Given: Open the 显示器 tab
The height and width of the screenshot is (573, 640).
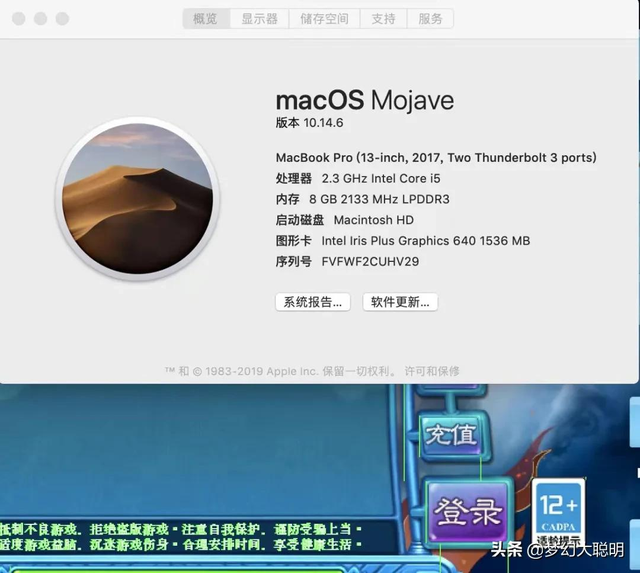Looking at the screenshot, I should (259, 19).
